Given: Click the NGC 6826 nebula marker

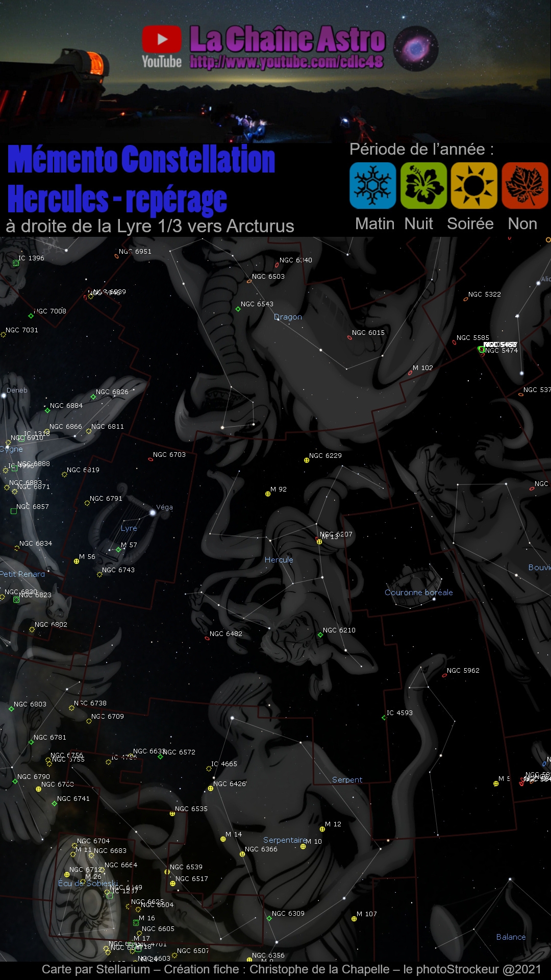Looking at the screenshot, I should point(93,397).
